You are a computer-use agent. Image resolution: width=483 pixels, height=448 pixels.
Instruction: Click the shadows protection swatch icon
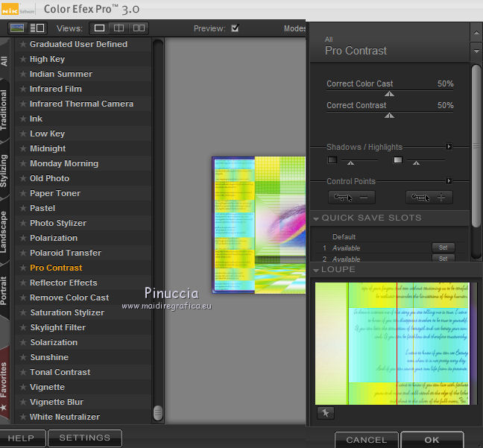pos(332,160)
